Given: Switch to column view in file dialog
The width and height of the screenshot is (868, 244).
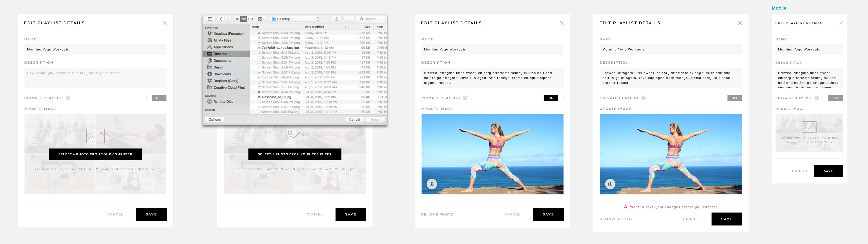Looking at the screenshot, I should [x=250, y=19].
